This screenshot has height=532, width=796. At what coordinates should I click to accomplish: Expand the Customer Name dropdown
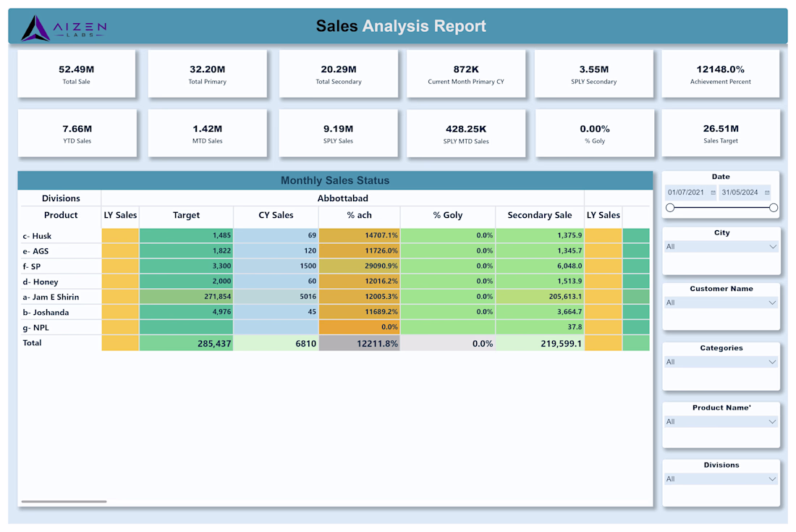pyautogui.click(x=721, y=303)
